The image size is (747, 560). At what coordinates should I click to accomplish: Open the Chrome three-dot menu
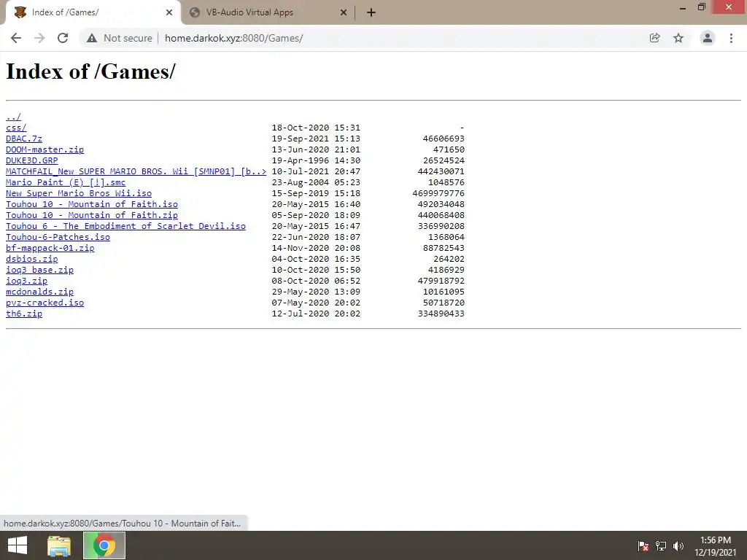(731, 38)
